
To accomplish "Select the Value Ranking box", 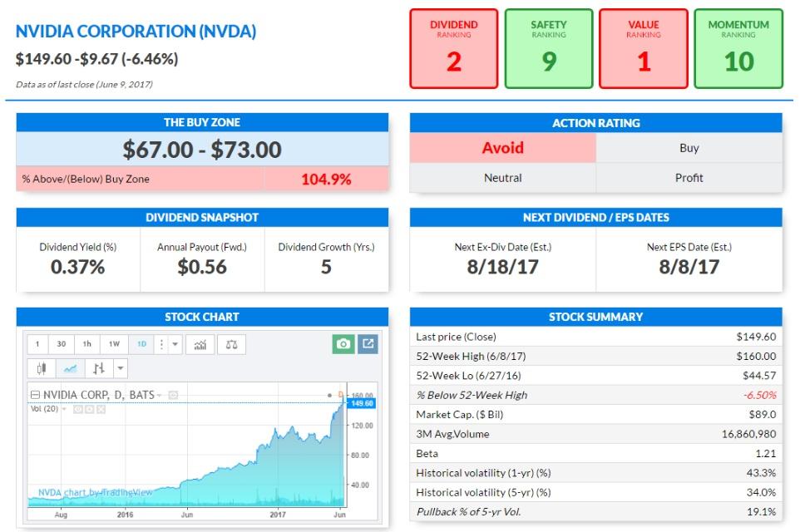I will [644, 48].
